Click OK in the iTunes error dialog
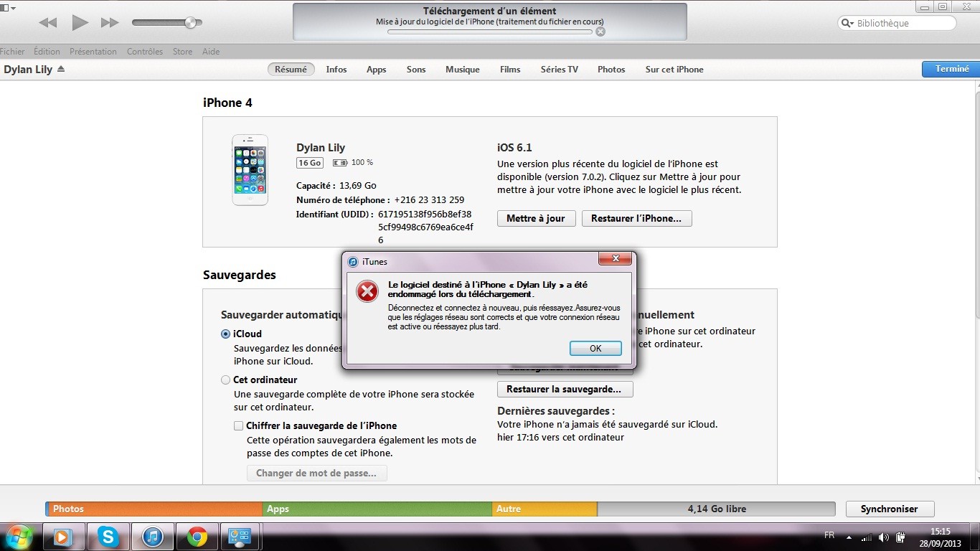Viewport: 980px width, 551px height. pos(595,348)
